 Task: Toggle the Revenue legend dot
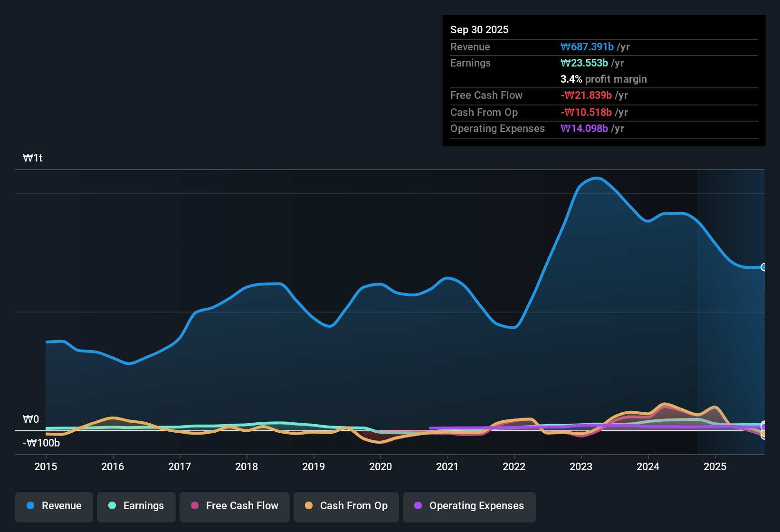30,506
